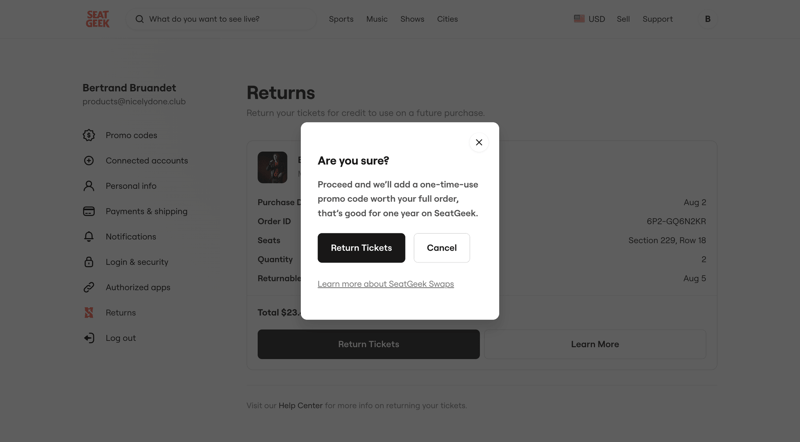Viewport: 800px width, 442px height.
Task: Click the search magnifier icon
Action: 140,19
